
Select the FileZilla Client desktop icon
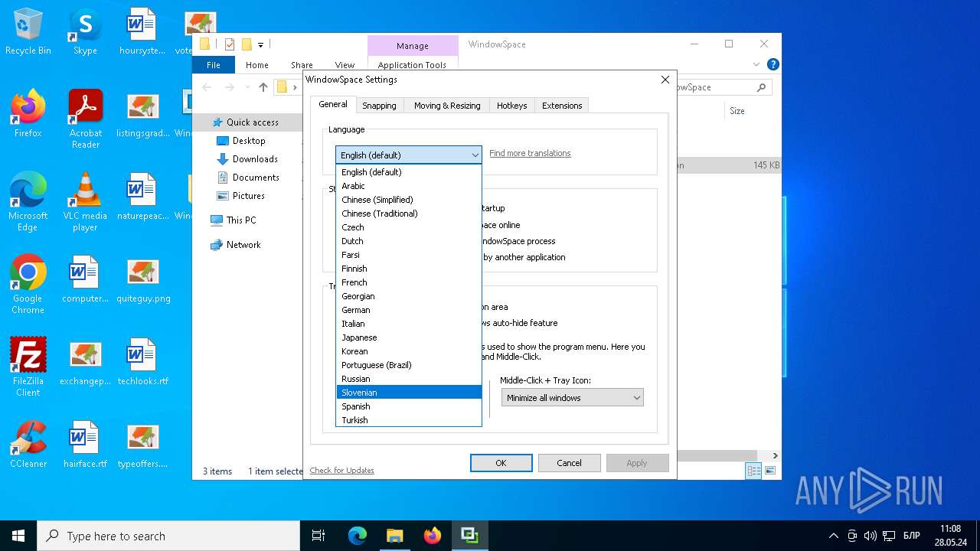click(x=28, y=366)
